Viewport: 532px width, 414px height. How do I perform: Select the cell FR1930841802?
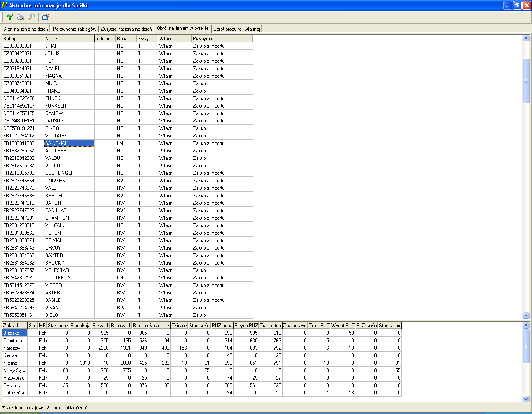23,143
